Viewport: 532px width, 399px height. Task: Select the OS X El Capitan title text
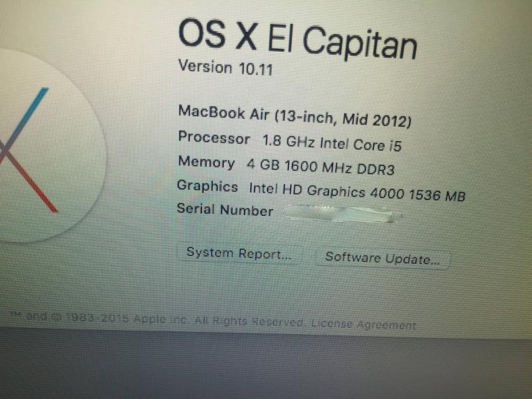[297, 40]
